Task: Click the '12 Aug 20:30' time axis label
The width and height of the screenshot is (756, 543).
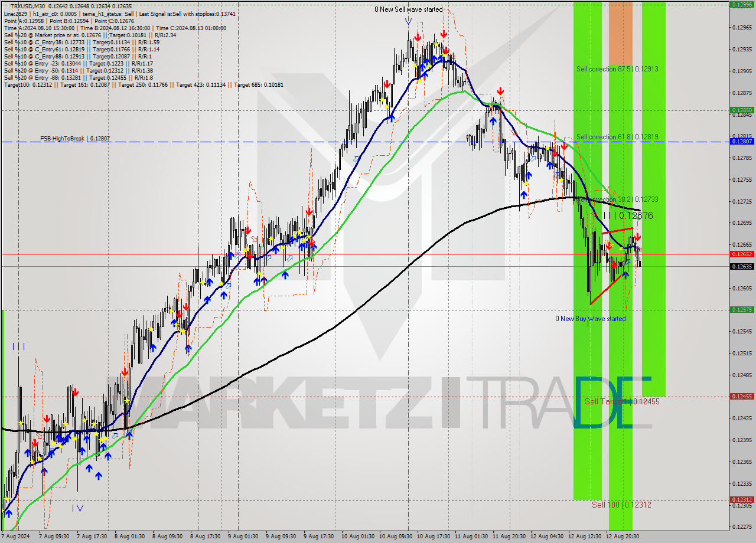Action: (623, 537)
